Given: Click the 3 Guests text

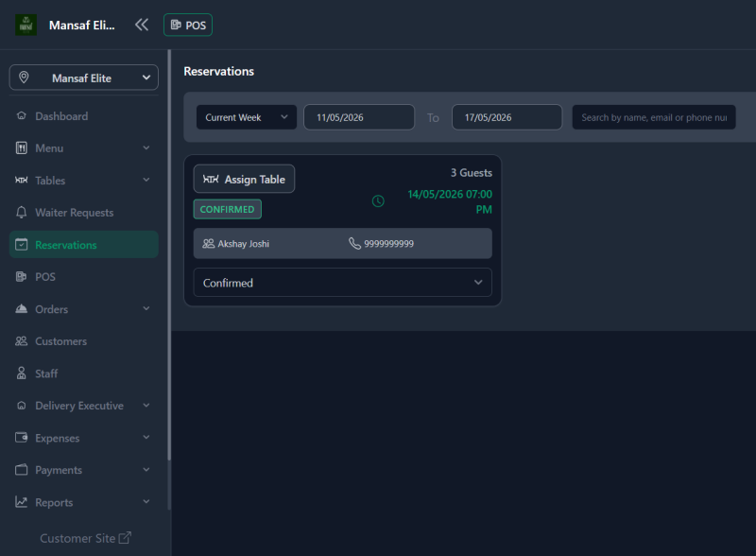Looking at the screenshot, I should 471,173.
